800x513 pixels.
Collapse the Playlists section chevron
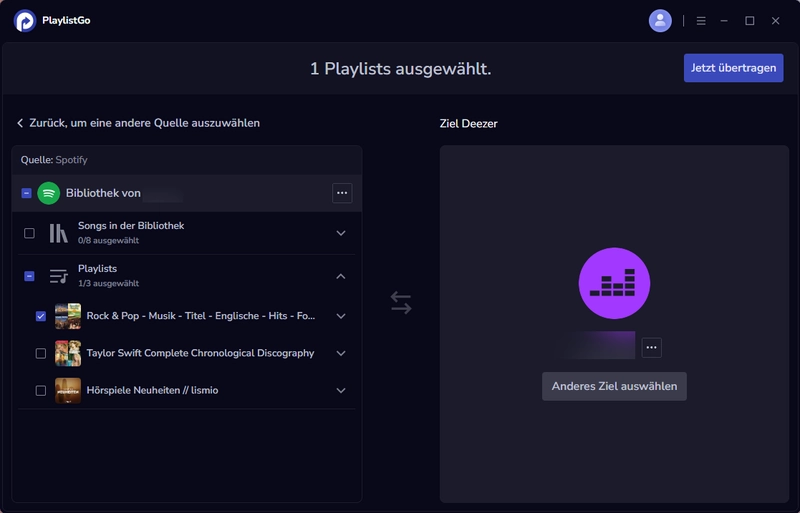click(x=341, y=276)
